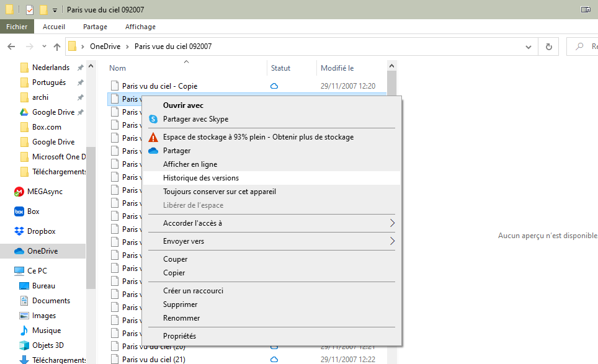Choose Copier in the context menu

[272, 273]
